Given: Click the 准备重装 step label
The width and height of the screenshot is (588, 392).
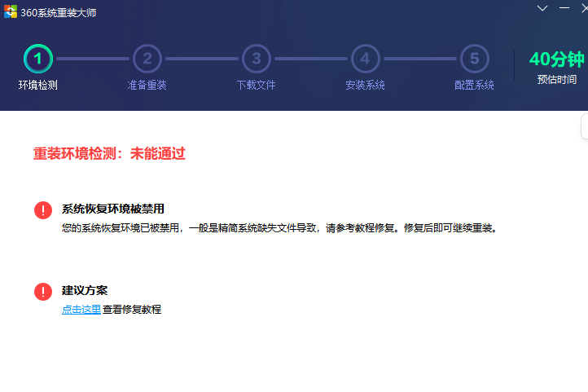Looking at the screenshot, I should [147, 85].
